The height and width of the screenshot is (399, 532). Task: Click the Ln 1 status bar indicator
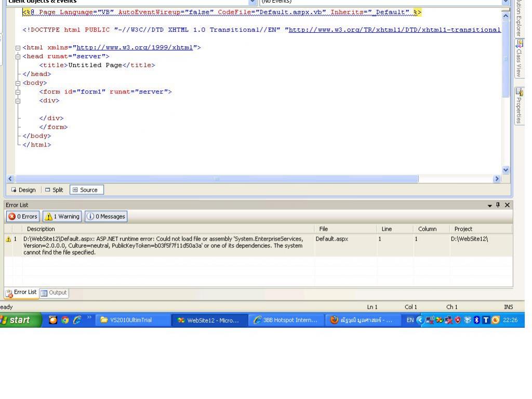click(x=372, y=307)
